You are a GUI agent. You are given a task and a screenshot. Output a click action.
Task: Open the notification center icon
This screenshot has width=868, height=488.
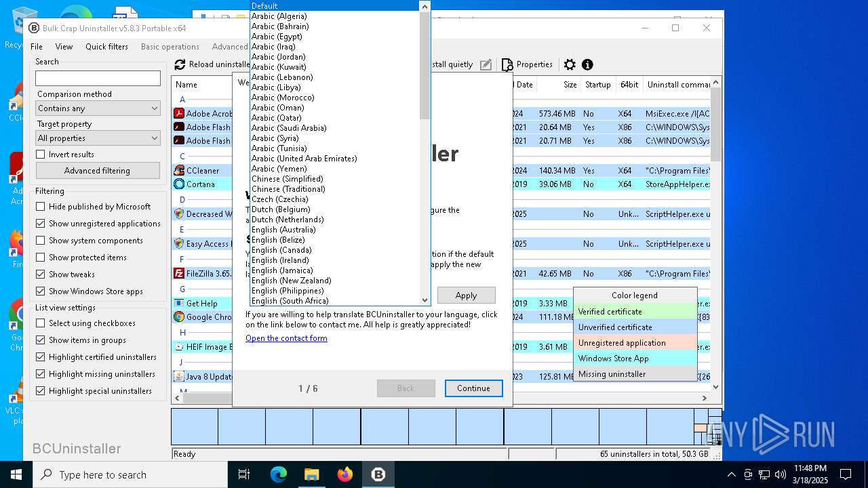click(846, 474)
